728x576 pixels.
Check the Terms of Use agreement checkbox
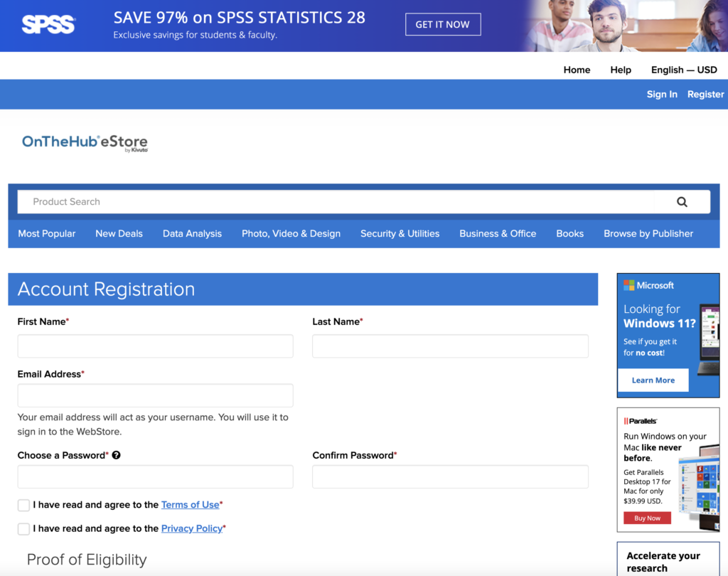[23, 505]
